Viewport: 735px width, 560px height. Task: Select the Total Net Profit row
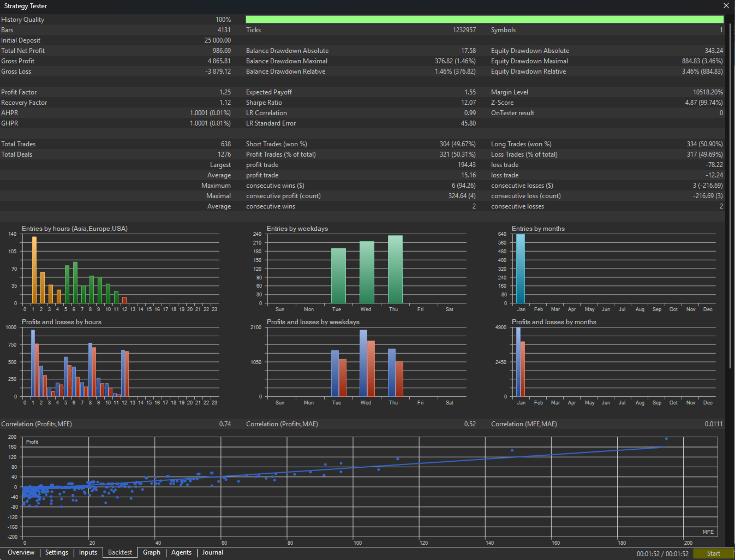(x=116, y=51)
